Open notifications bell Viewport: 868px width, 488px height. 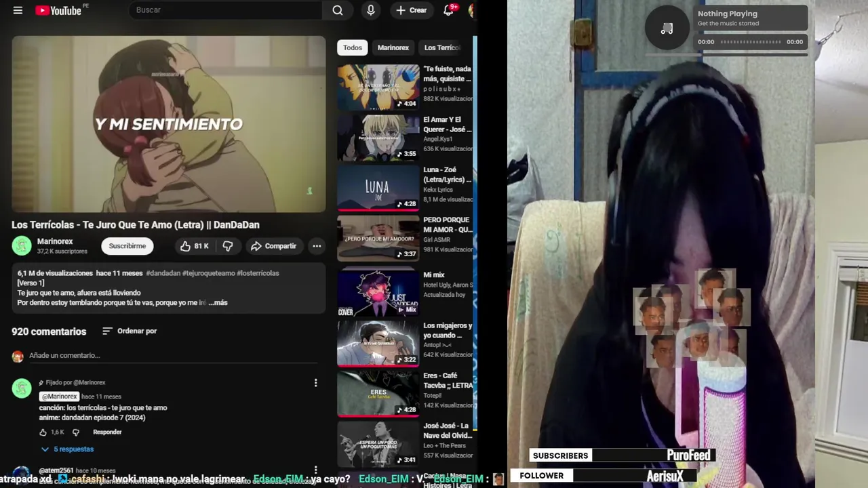[449, 10]
